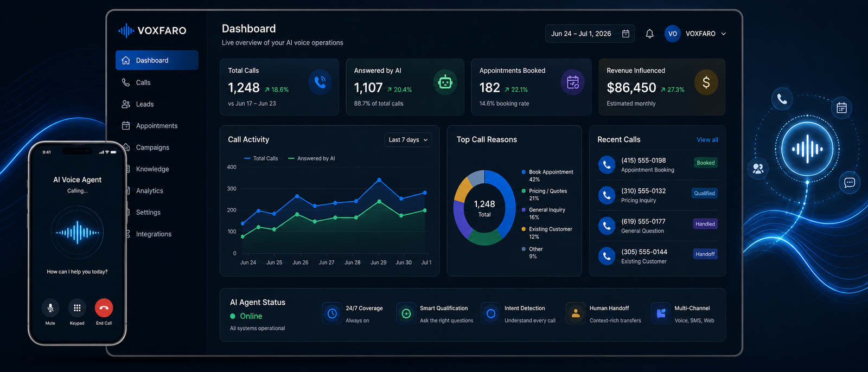Click the floating chat bubble icon
The width and height of the screenshot is (868, 372).
pyautogui.click(x=850, y=183)
